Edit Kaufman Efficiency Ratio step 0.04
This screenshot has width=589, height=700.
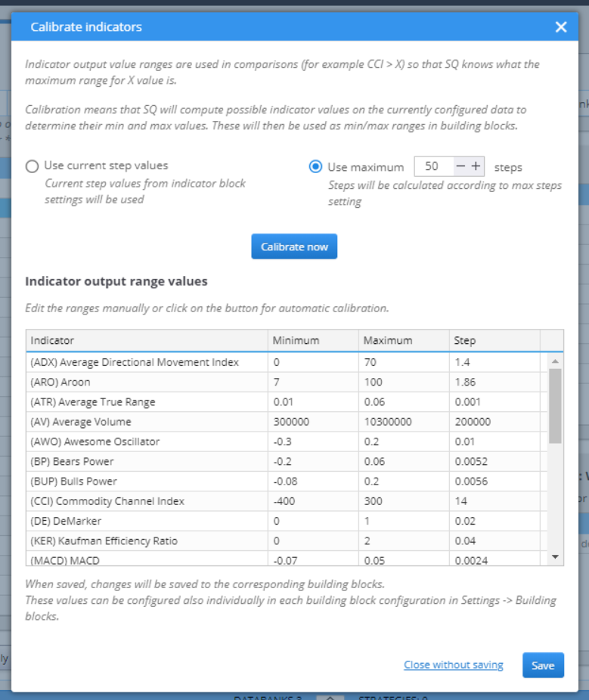coord(494,541)
